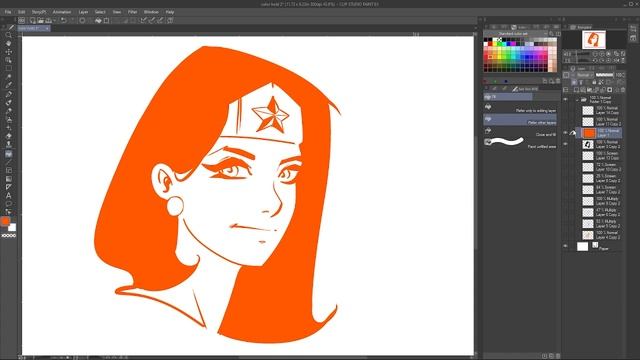This screenshot has width=640, height=360.
Task: Select Refer other layers sub tool
Action: click(x=520, y=120)
